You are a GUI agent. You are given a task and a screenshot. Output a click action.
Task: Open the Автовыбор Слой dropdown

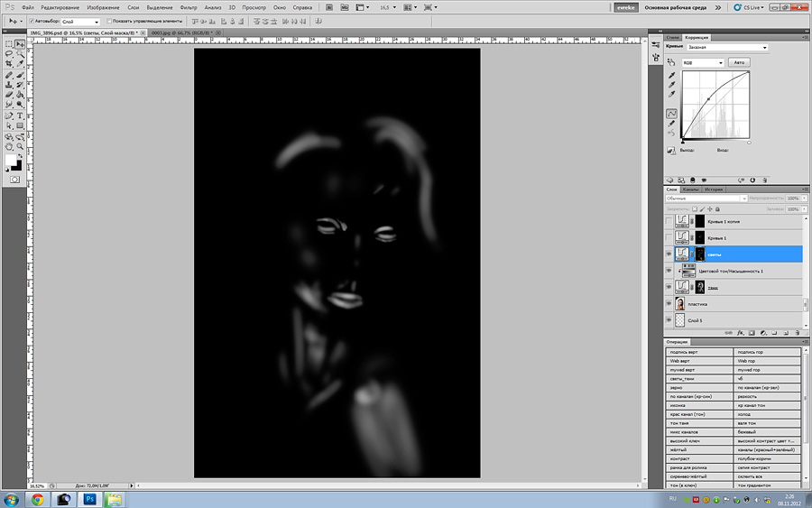[80, 22]
